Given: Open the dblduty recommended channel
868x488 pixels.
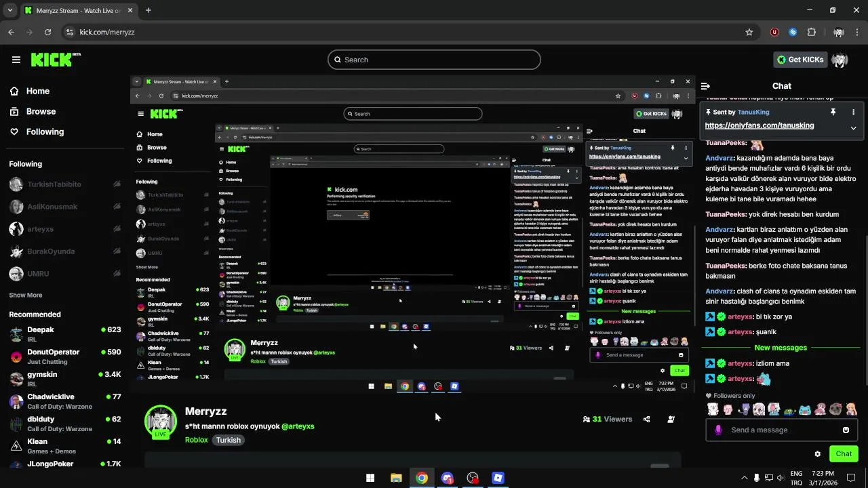Looking at the screenshot, I should [65, 424].
